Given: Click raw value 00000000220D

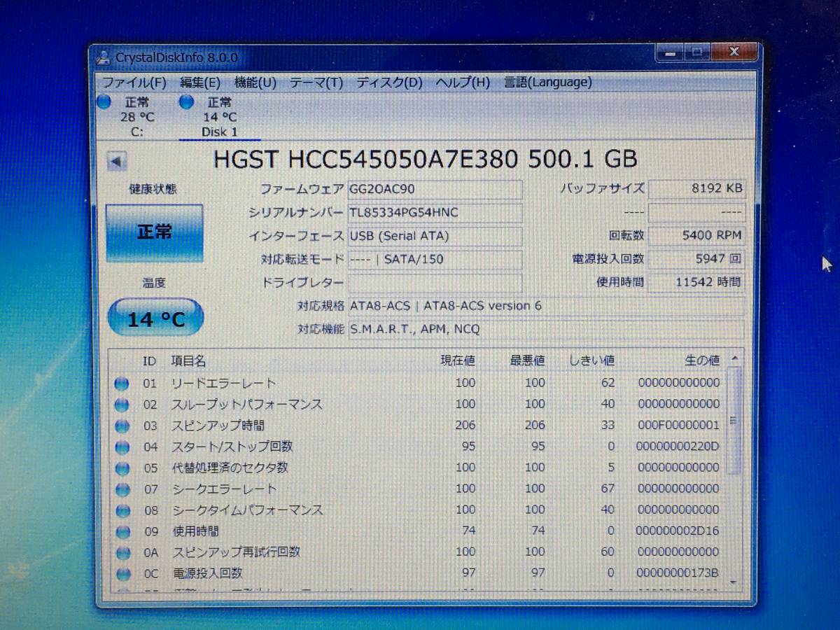Looking at the screenshot, I should (x=678, y=447).
